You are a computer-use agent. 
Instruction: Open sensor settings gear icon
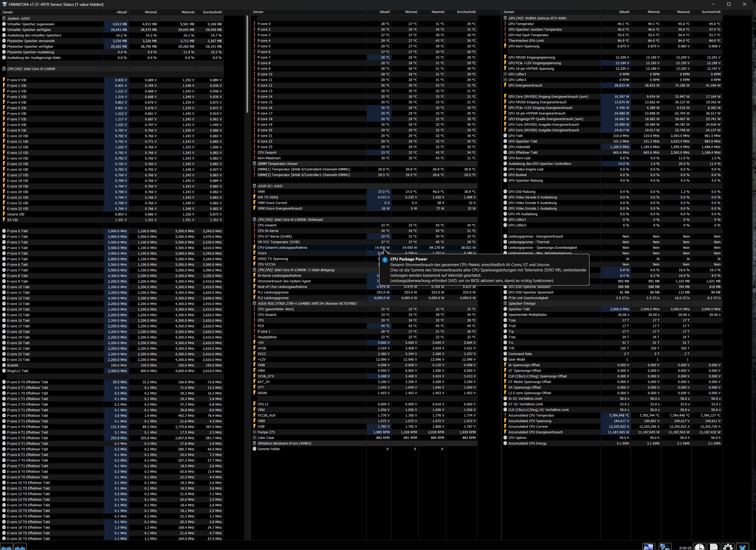(x=728, y=547)
